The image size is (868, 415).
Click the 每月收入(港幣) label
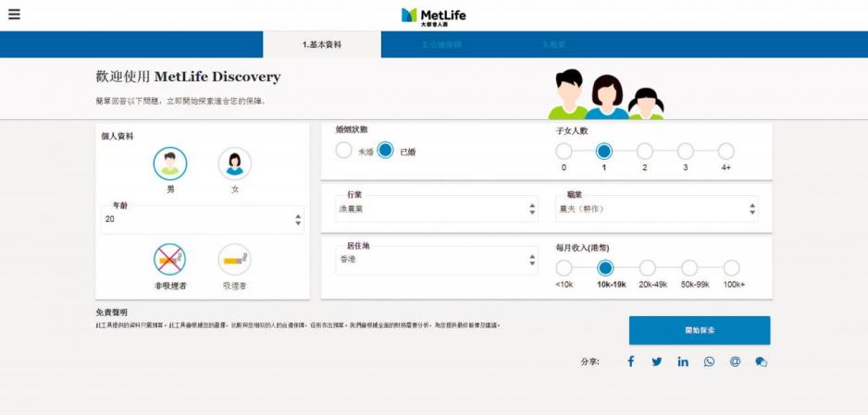click(x=582, y=248)
